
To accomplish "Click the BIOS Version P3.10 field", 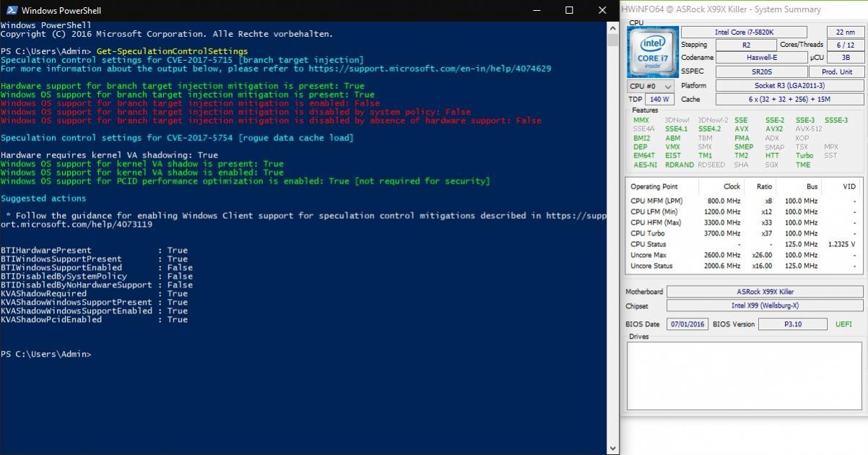I will pos(792,324).
